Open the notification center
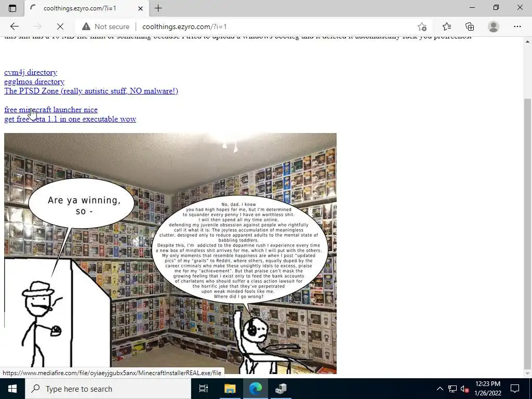 [x=515, y=389]
